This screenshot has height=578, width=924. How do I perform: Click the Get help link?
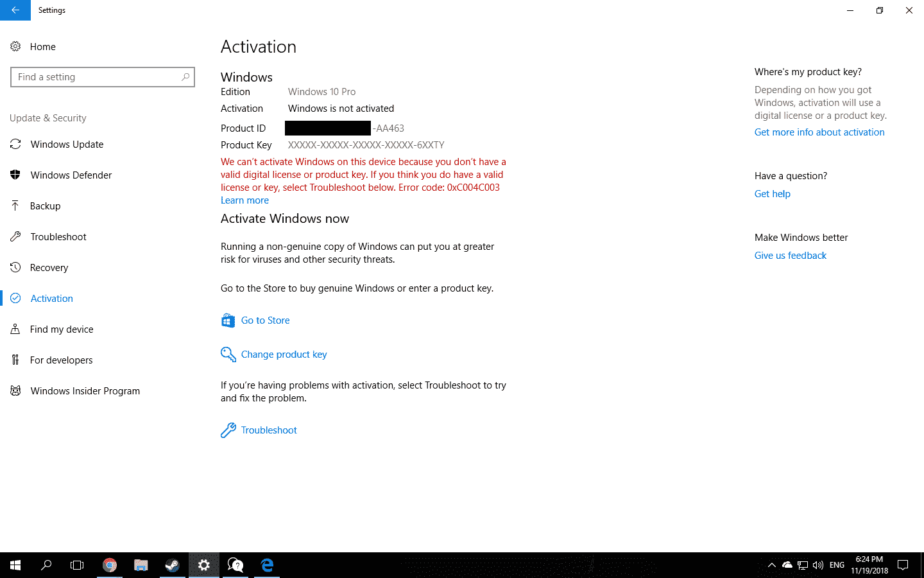[x=773, y=194]
